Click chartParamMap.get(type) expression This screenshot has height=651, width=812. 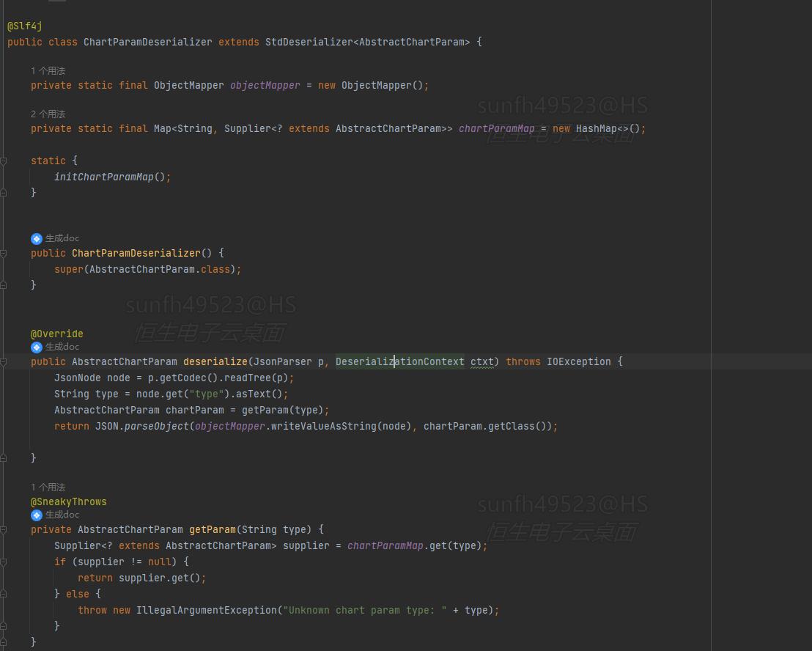point(414,546)
